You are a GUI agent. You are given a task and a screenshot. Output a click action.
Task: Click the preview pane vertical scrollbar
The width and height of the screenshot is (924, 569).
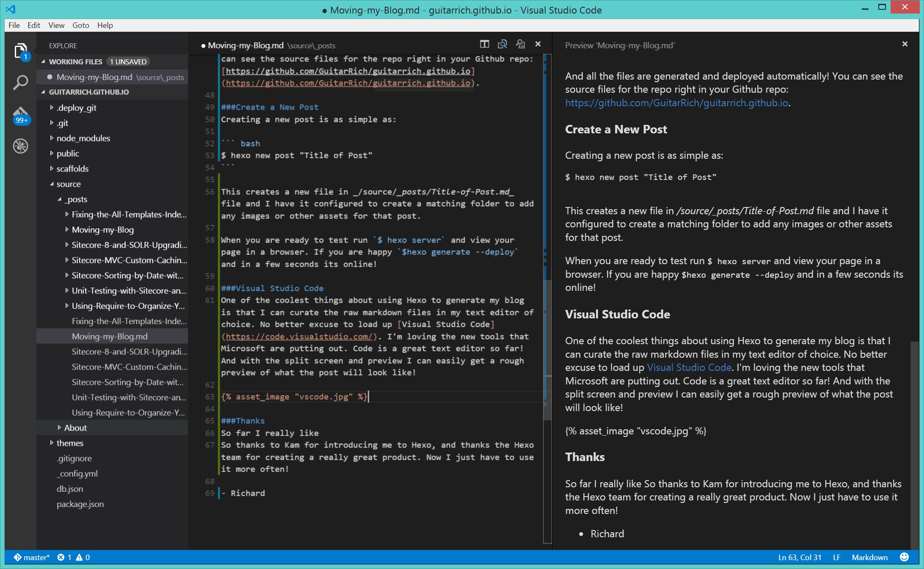pos(914,445)
